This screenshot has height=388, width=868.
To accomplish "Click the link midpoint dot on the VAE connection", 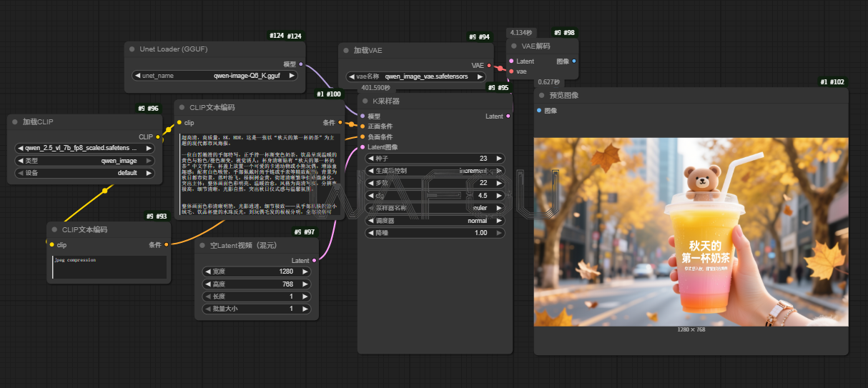I will point(500,69).
